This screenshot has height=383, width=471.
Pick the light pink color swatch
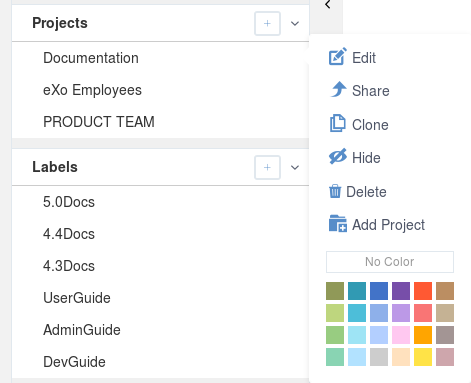[x=401, y=335]
